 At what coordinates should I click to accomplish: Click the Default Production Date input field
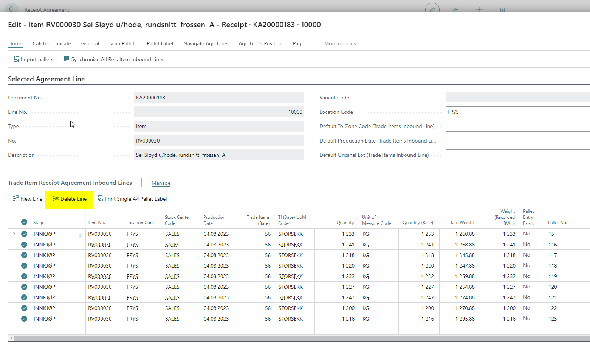(517, 141)
